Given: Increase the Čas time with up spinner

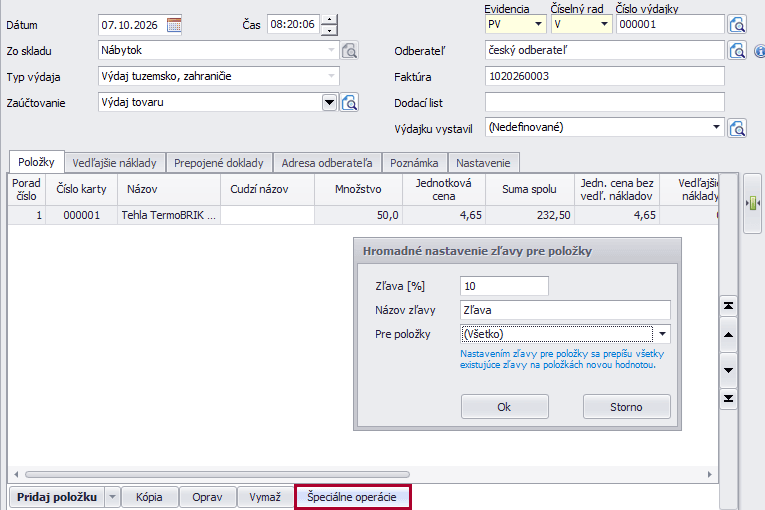Looking at the screenshot, I should point(330,20).
